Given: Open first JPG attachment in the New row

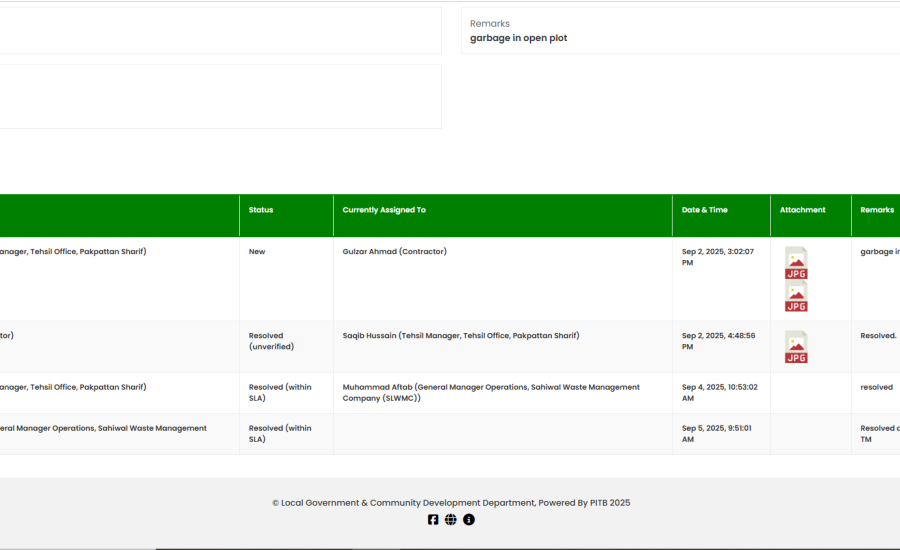Looking at the screenshot, I should [796, 263].
